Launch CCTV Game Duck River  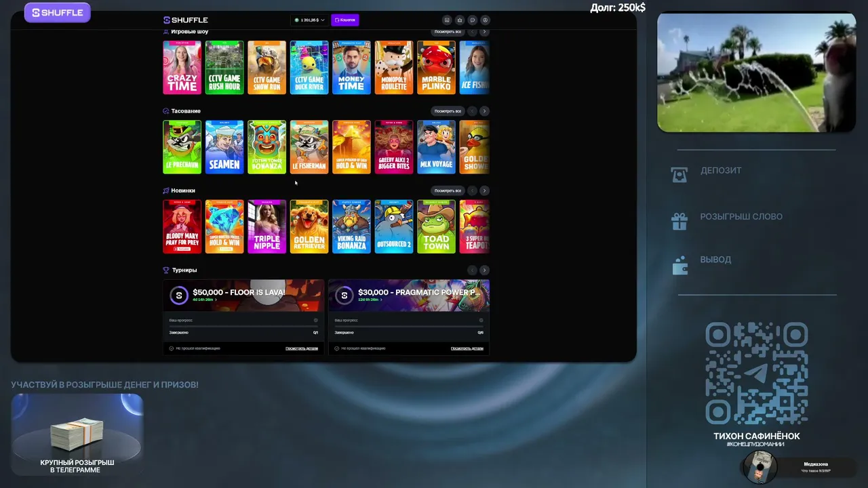click(309, 68)
